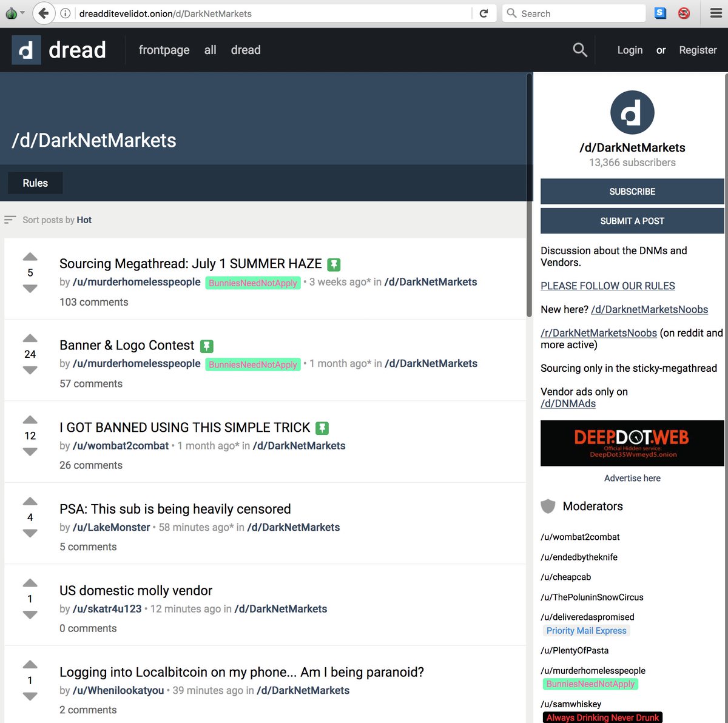
Task: Click the main page vertical scrollbar
Action: point(529,194)
